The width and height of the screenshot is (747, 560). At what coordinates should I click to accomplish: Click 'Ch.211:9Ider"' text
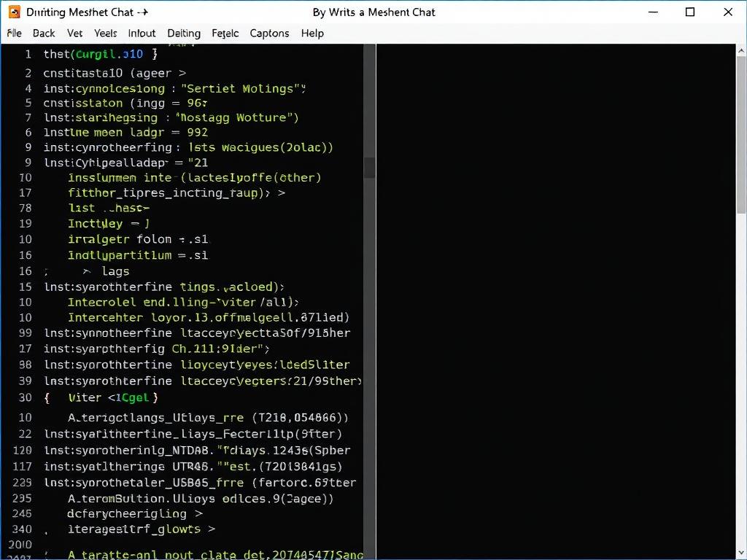pos(220,349)
